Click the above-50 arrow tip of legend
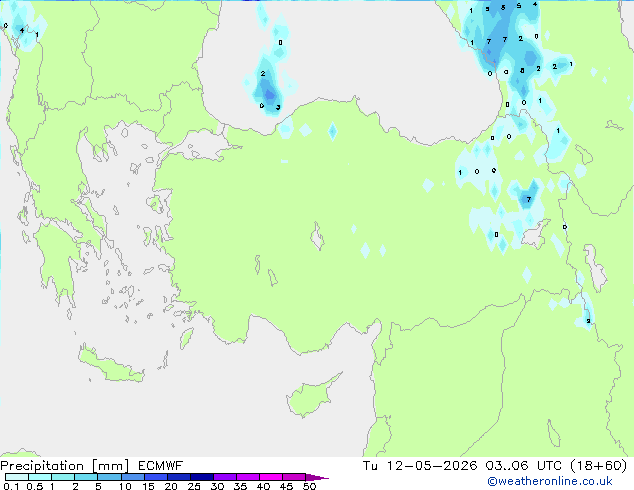This screenshot has width=634, height=490. [x=317, y=477]
